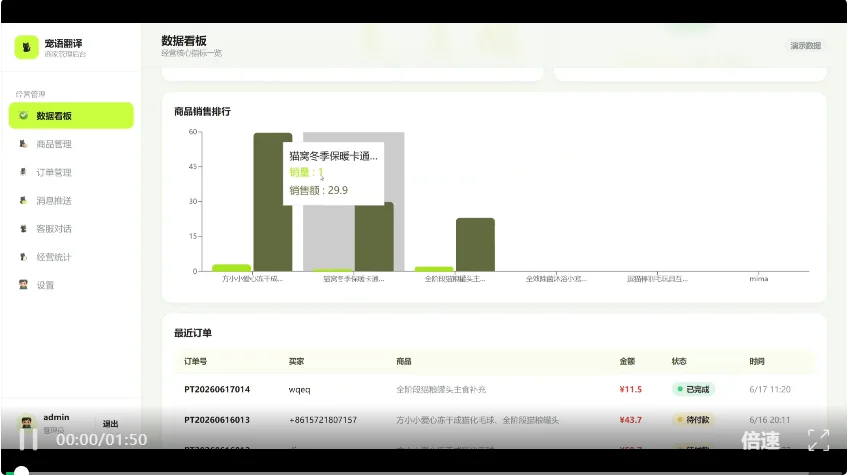Open the 倍速 playback speed option
Image resolution: width=850 pixels, height=475 pixels.
[761, 440]
